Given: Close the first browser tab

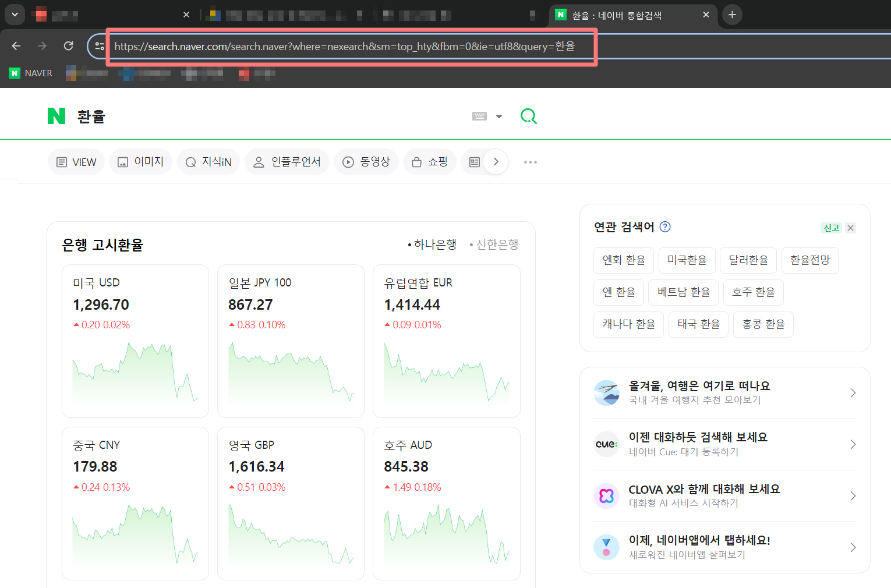Looking at the screenshot, I should [x=186, y=15].
